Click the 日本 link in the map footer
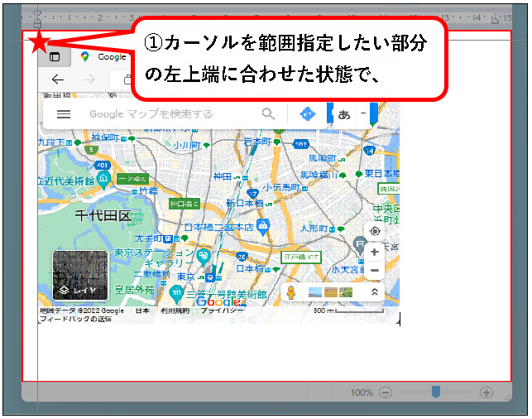Viewport: 532px width, 419px height. point(142,311)
